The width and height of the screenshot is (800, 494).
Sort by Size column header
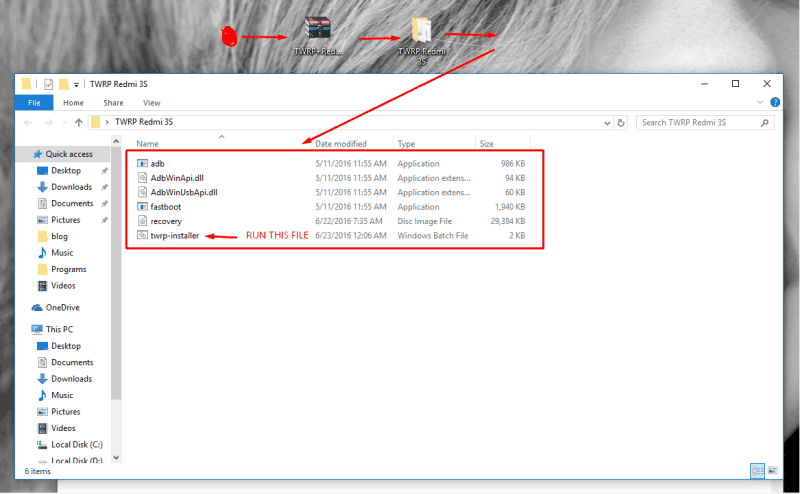coord(486,144)
